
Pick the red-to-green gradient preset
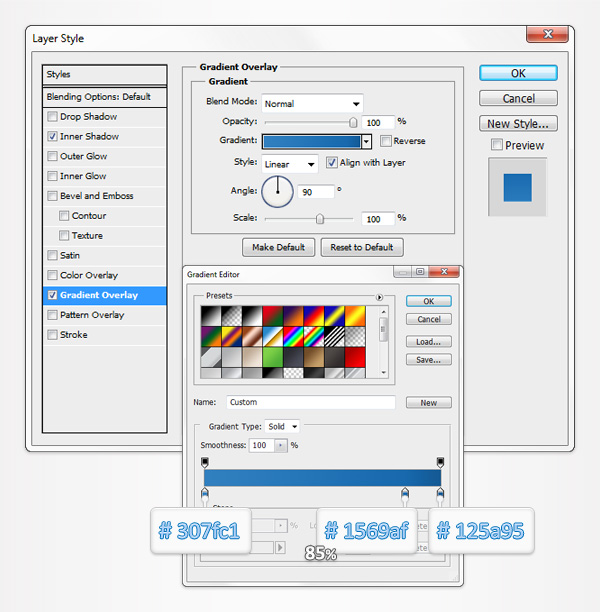pos(273,316)
